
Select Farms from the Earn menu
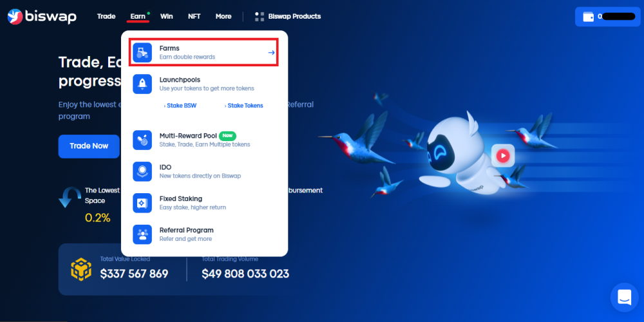(204, 52)
